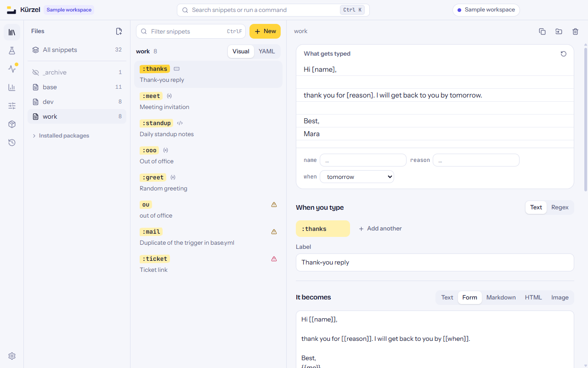The width and height of the screenshot is (588, 368).
Task: Reset the What gets typed preview
Action: pos(564,54)
